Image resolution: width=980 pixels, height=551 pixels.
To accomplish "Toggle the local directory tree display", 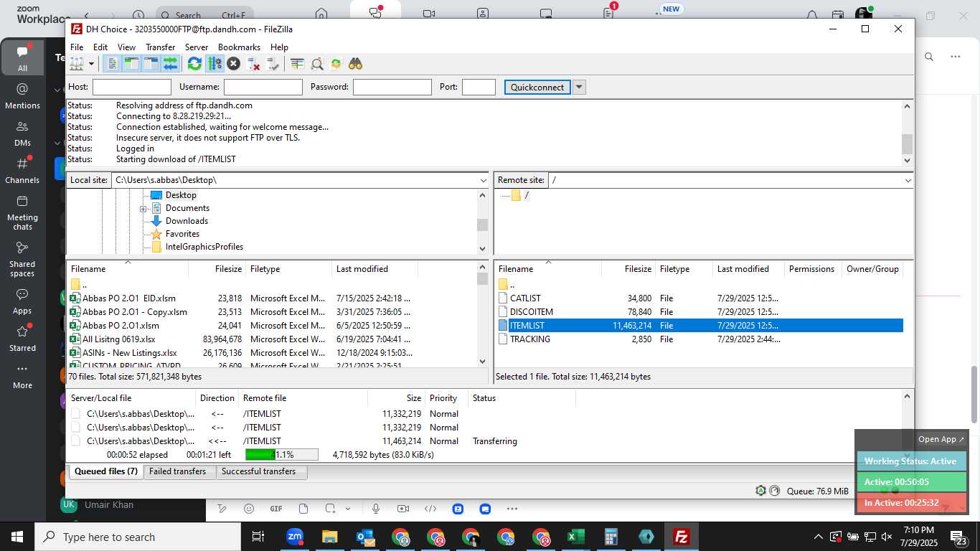I will point(131,64).
